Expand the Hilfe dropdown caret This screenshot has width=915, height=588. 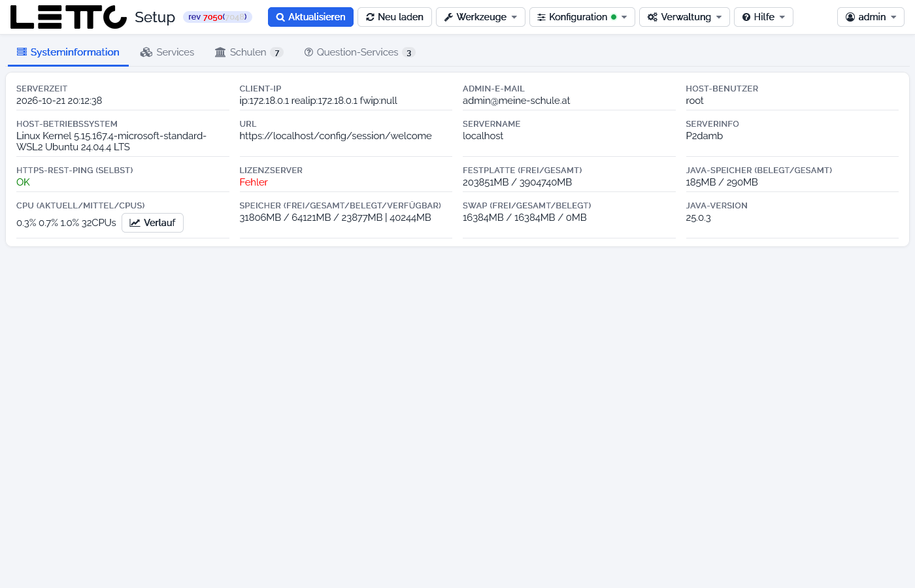(782, 18)
